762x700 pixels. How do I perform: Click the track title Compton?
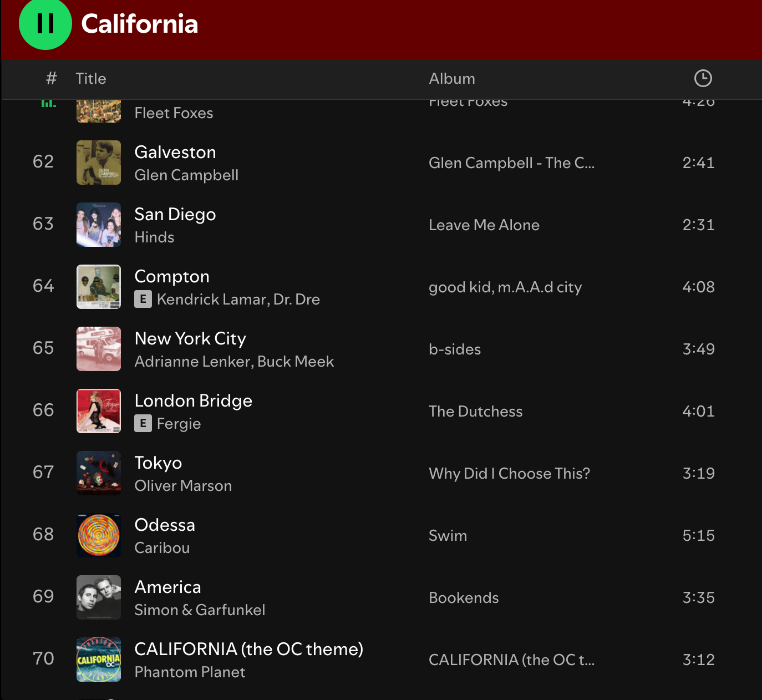coord(172,277)
